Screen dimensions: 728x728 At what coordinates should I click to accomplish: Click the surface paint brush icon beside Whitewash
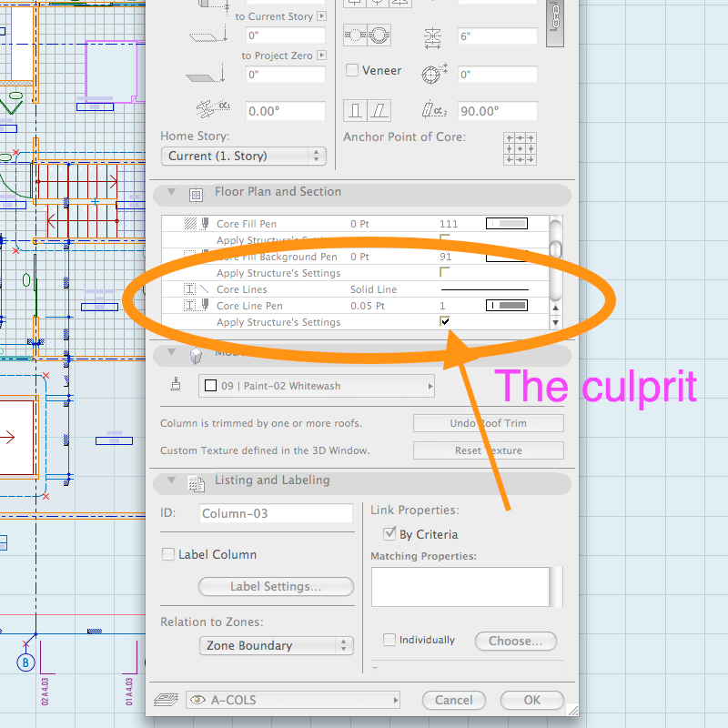click(176, 384)
